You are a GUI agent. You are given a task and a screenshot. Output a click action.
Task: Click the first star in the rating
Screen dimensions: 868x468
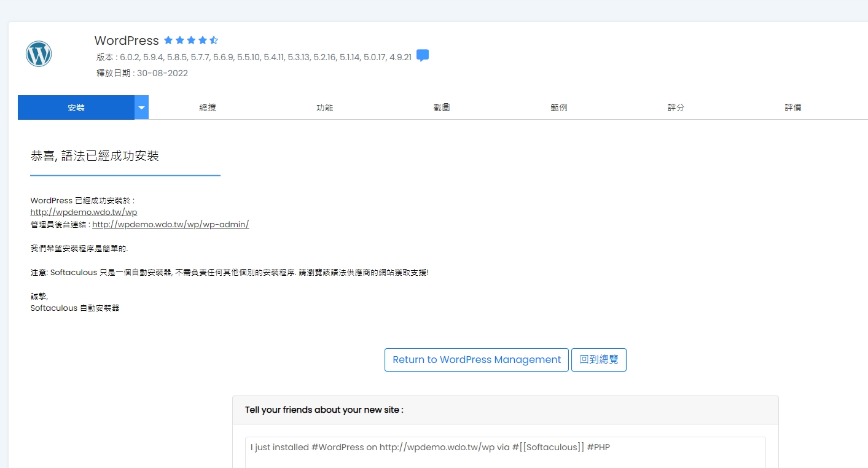(168, 41)
